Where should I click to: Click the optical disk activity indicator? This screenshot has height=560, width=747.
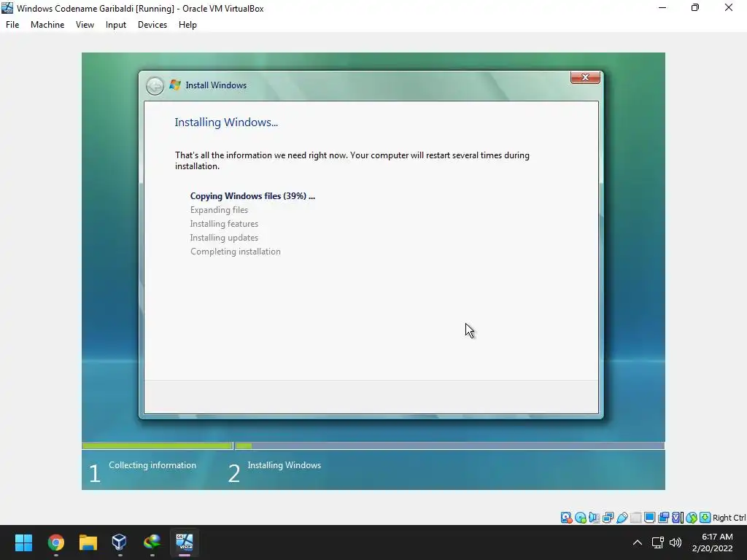[x=580, y=518]
